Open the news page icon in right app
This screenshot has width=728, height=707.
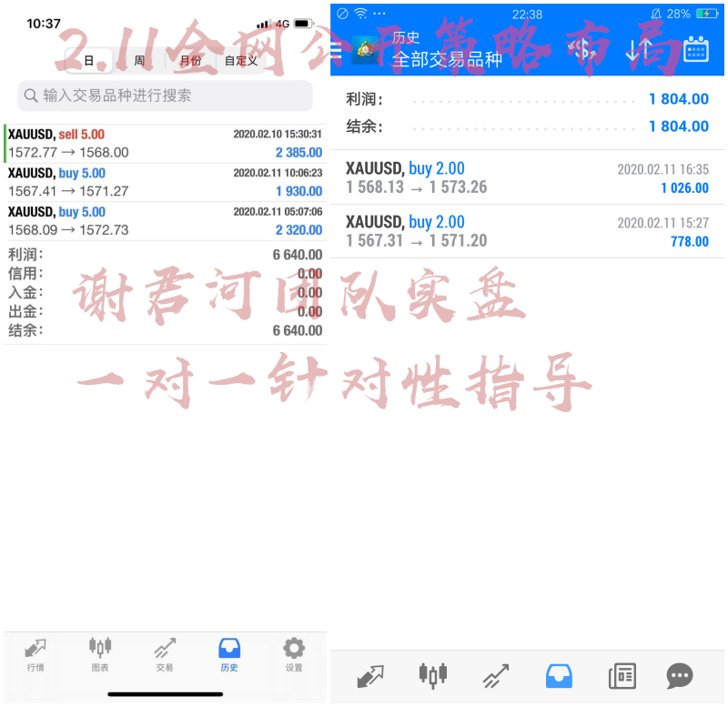tap(622, 676)
